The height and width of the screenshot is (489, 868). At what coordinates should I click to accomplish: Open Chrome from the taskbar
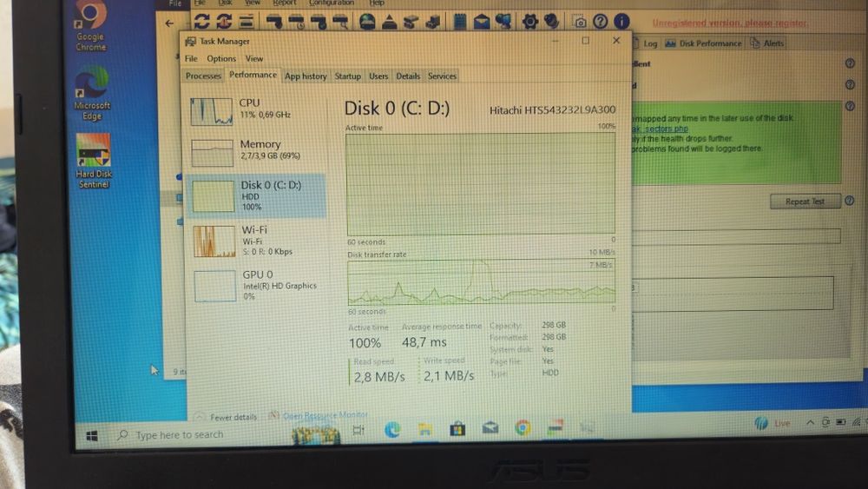(523, 427)
